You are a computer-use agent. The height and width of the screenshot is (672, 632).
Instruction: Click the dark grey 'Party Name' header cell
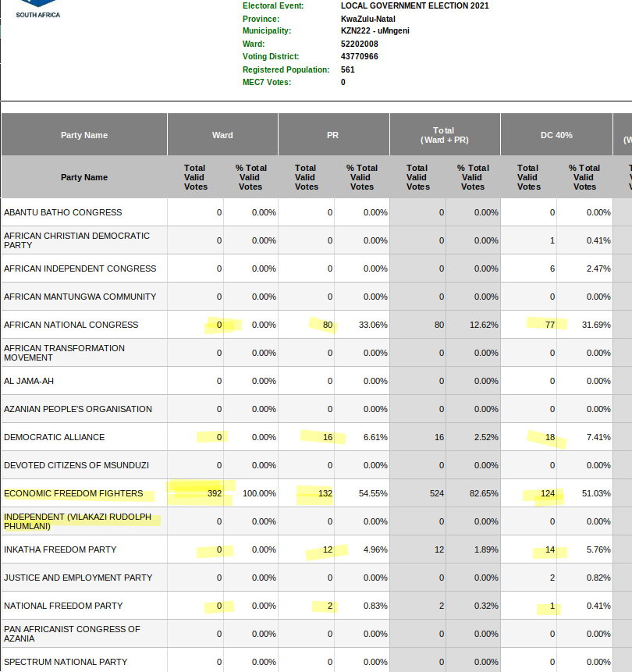click(x=84, y=135)
